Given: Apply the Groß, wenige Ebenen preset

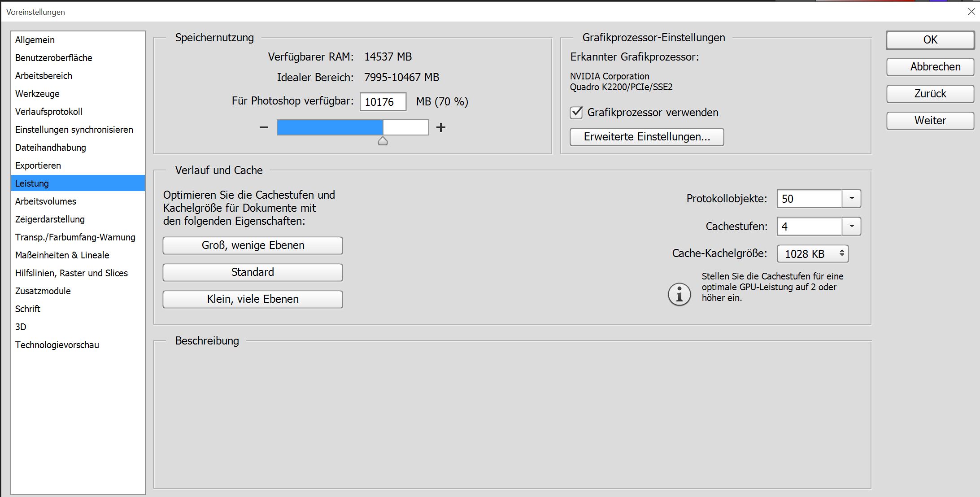Looking at the screenshot, I should 253,245.
